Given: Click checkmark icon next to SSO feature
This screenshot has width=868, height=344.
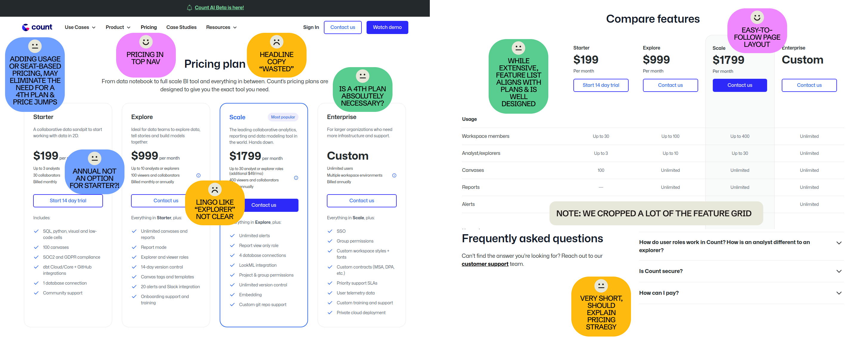Looking at the screenshot, I should [x=330, y=231].
